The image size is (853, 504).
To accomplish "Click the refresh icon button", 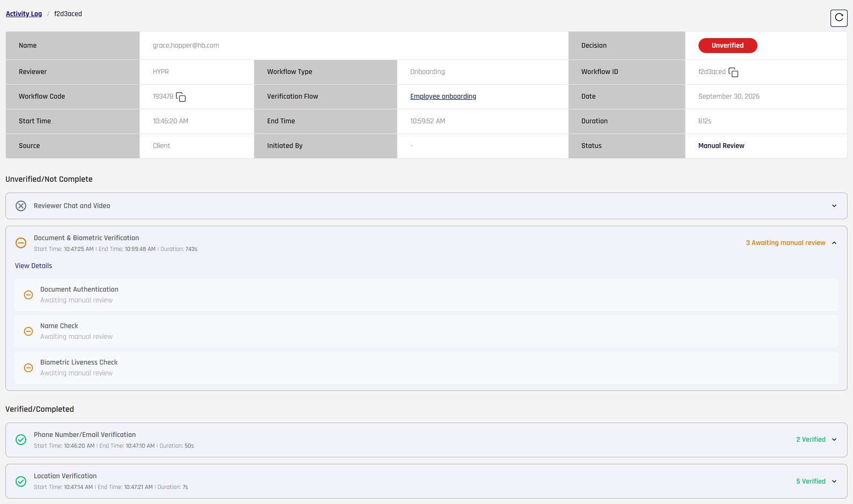I will (839, 18).
